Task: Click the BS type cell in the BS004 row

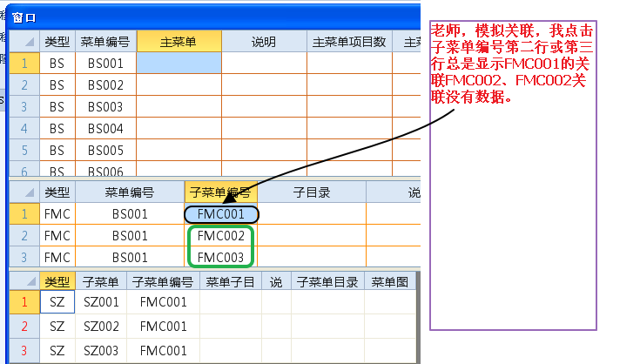Action: pyautogui.click(x=57, y=129)
